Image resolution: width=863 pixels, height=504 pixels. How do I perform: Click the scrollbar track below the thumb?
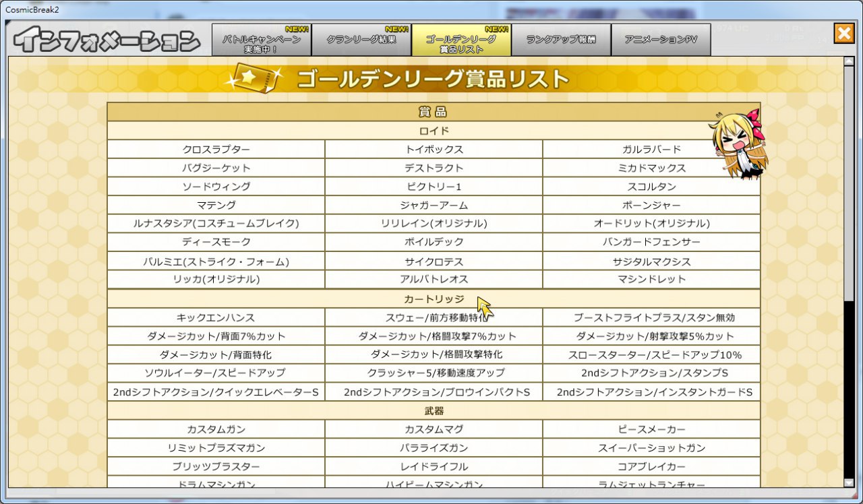(x=848, y=391)
